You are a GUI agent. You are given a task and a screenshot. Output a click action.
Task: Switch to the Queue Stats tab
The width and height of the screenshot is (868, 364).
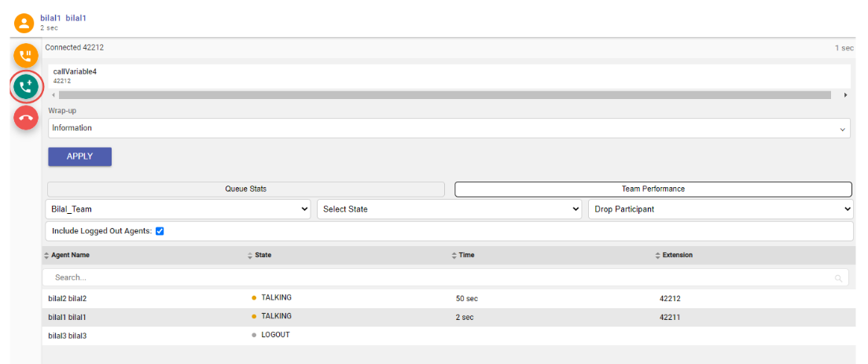246,189
